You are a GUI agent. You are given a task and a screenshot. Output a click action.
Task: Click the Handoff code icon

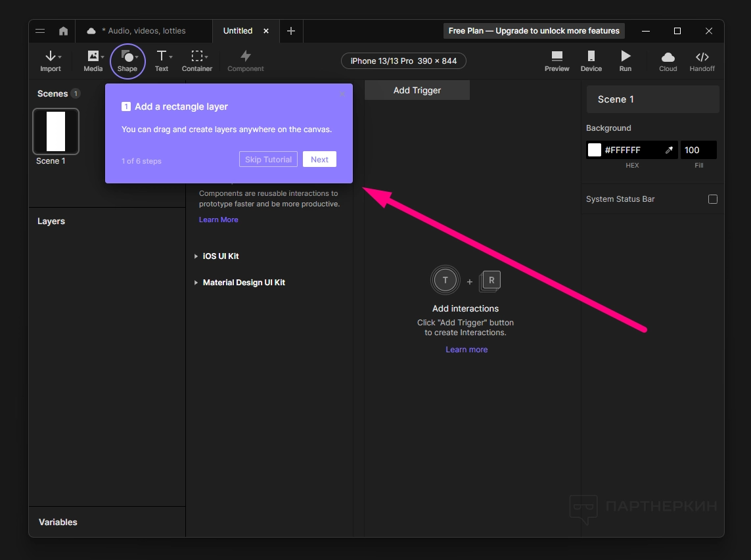click(x=702, y=57)
